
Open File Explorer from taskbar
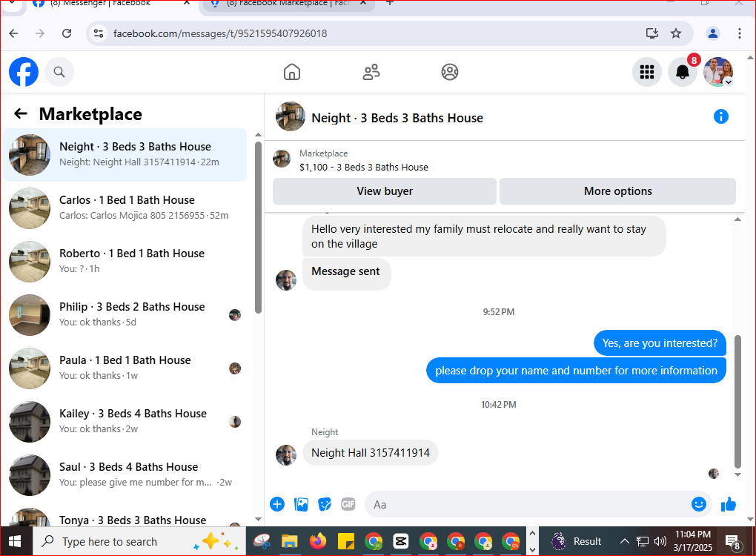289,541
